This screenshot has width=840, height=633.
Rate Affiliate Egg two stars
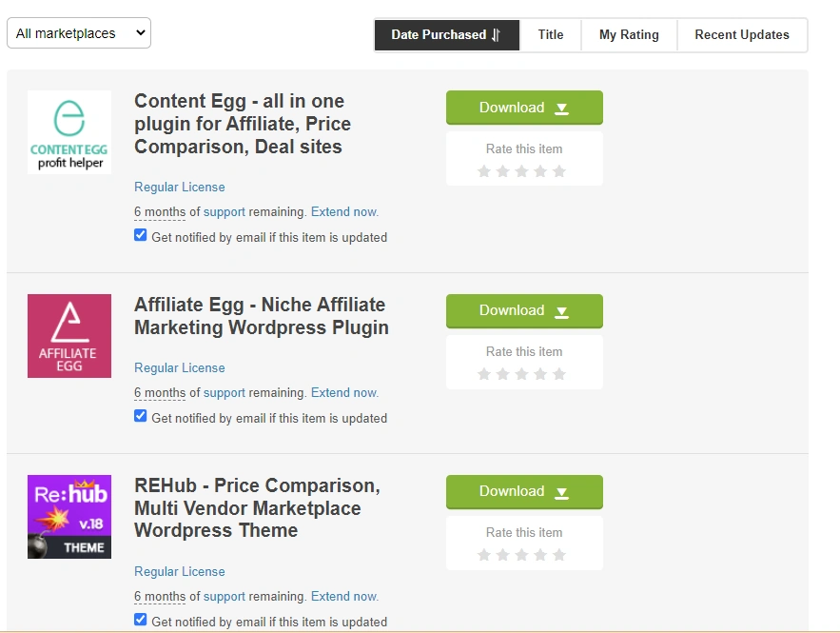502,373
